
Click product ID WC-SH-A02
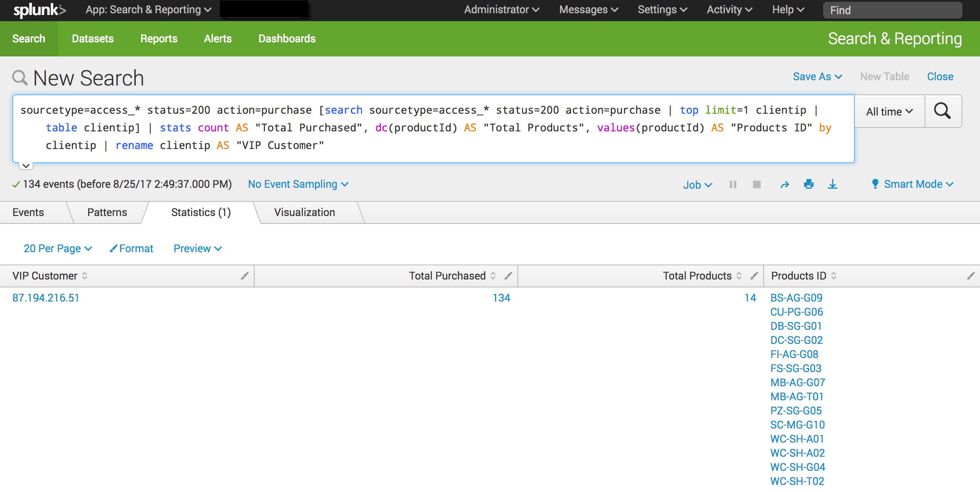[798, 453]
